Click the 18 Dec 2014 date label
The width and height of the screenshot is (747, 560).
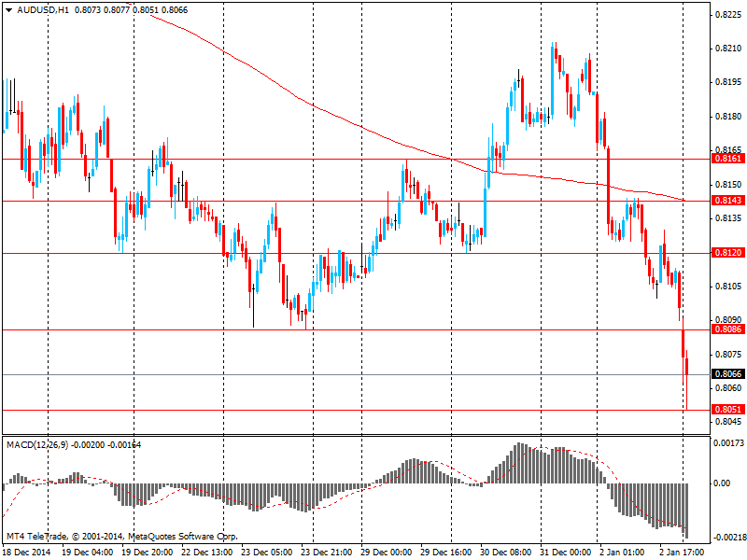(26, 553)
